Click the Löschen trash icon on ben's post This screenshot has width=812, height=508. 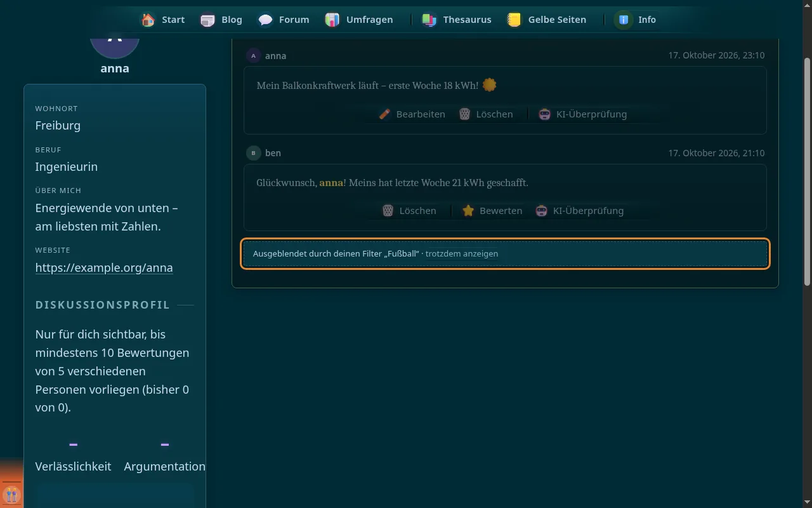coord(388,211)
